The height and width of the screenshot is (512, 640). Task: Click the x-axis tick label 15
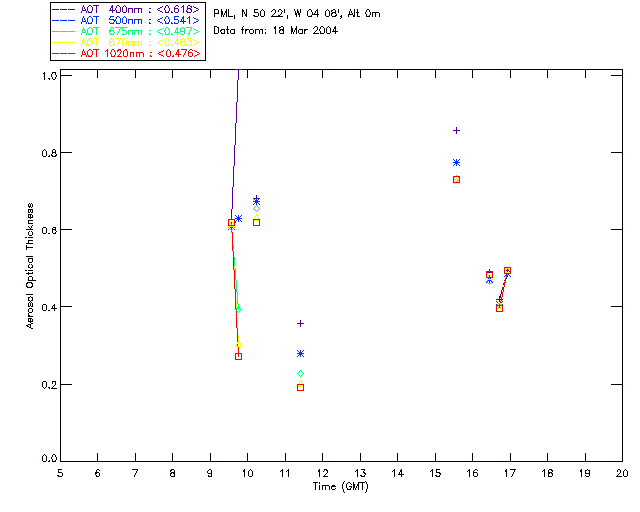click(x=435, y=473)
